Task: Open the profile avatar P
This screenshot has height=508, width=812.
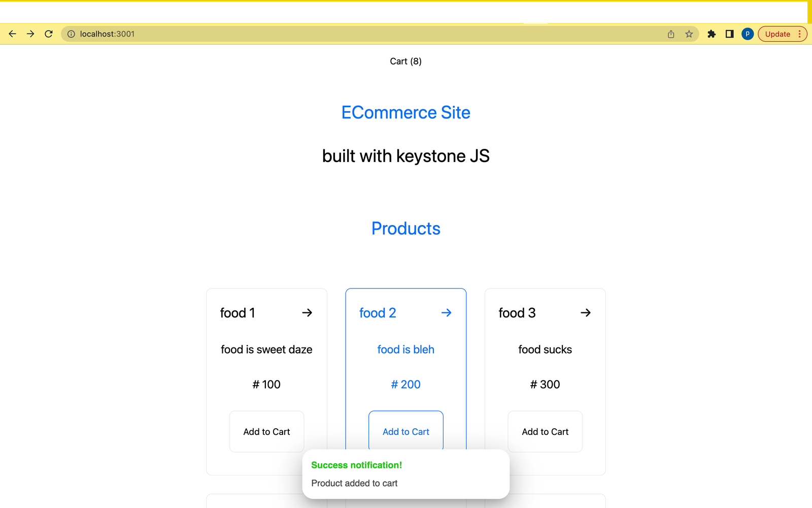Action: (x=747, y=34)
